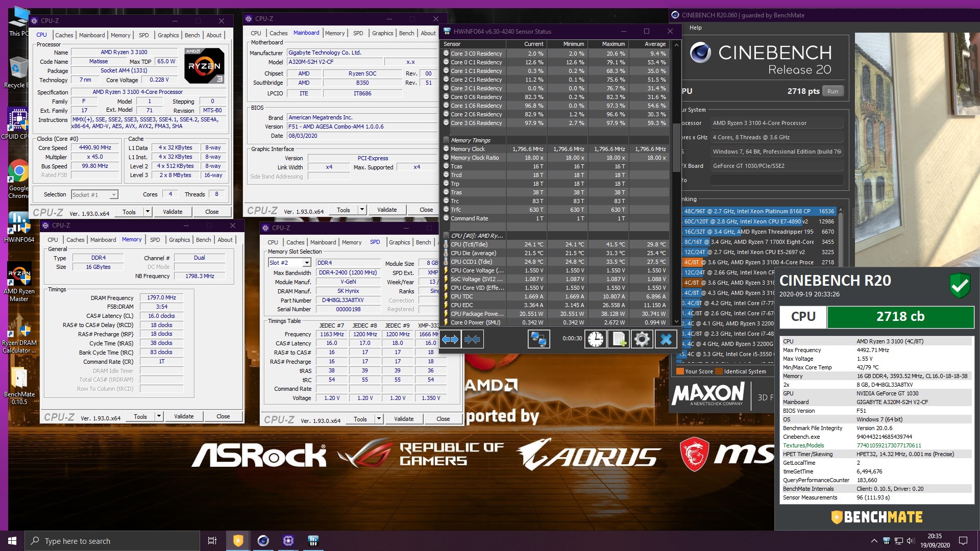Open About tab in Memory window
The width and height of the screenshot is (980, 551).
[x=225, y=240]
